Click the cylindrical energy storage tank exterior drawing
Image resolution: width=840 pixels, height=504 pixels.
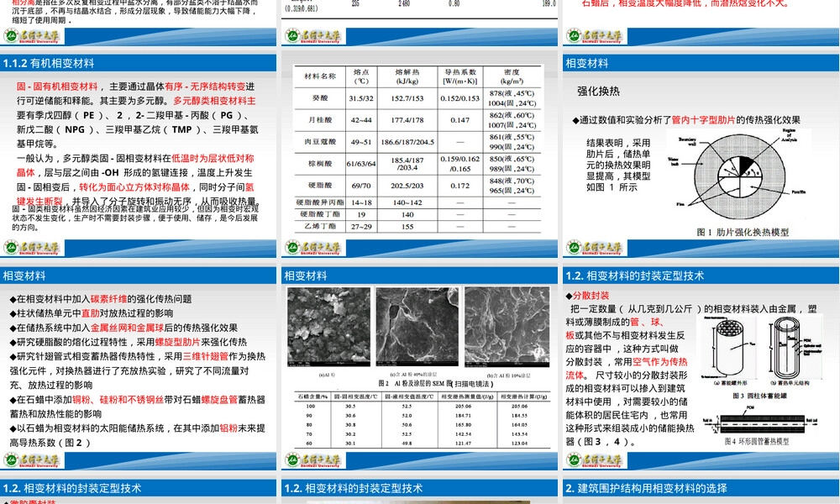729,347
